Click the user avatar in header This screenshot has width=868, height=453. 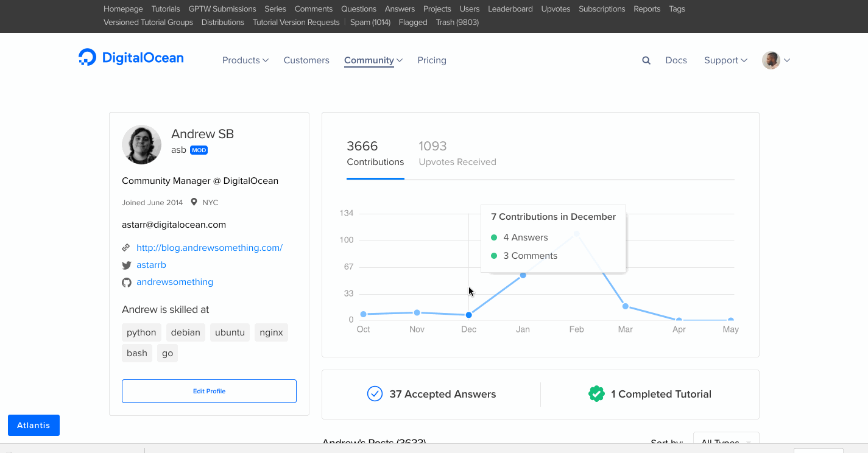[771, 60]
